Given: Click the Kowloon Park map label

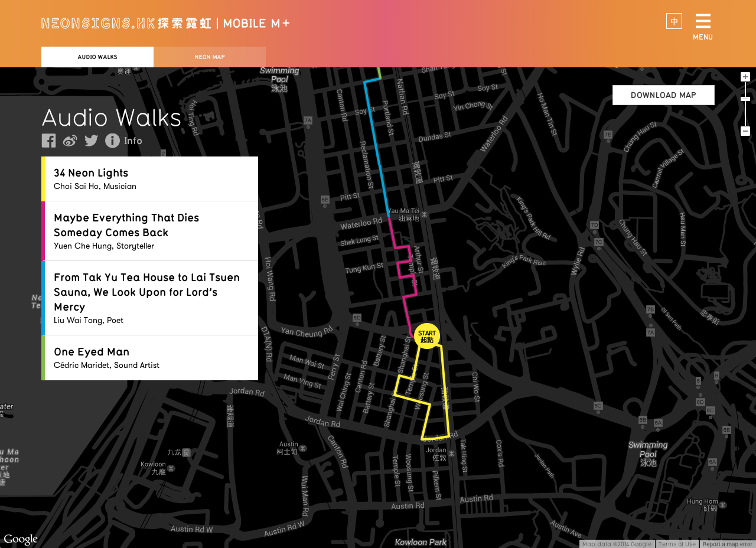Looking at the screenshot, I should tap(421, 542).
